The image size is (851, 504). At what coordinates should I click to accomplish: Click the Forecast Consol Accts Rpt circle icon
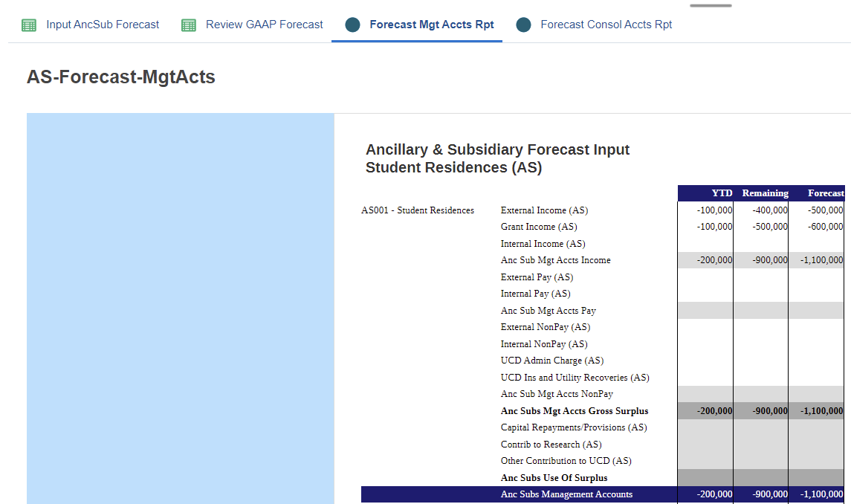(x=524, y=25)
